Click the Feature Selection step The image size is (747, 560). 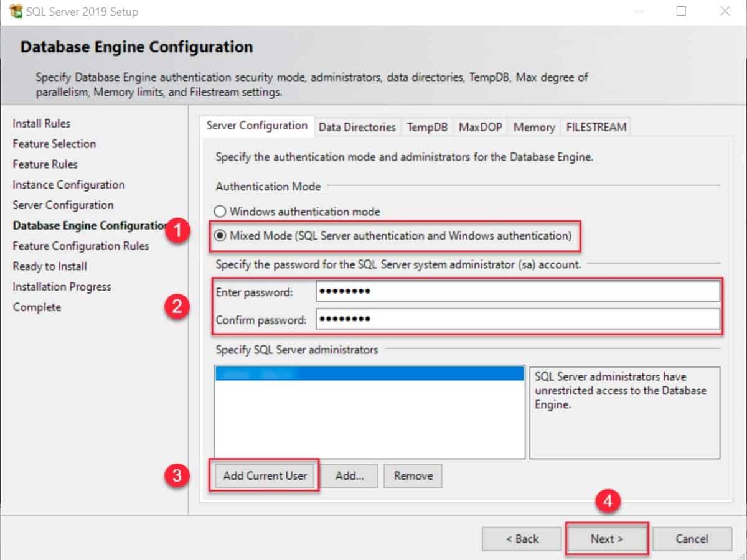(54, 144)
